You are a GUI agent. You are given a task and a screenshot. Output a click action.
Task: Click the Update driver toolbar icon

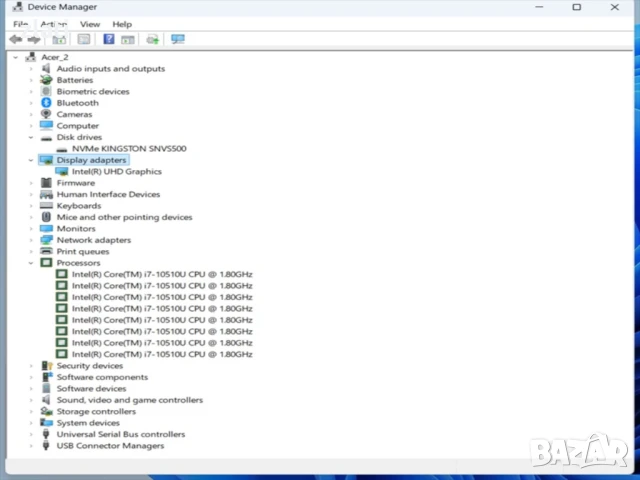point(152,39)
